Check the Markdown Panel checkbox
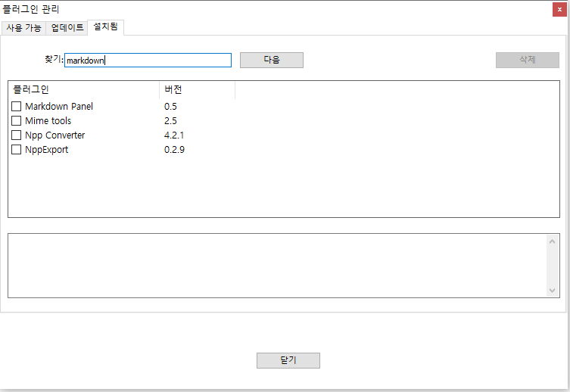 [17, 107]
